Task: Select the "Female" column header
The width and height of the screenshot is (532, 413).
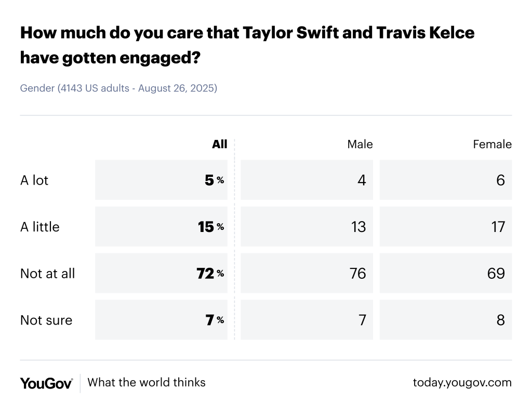Action: click(492, 145)
